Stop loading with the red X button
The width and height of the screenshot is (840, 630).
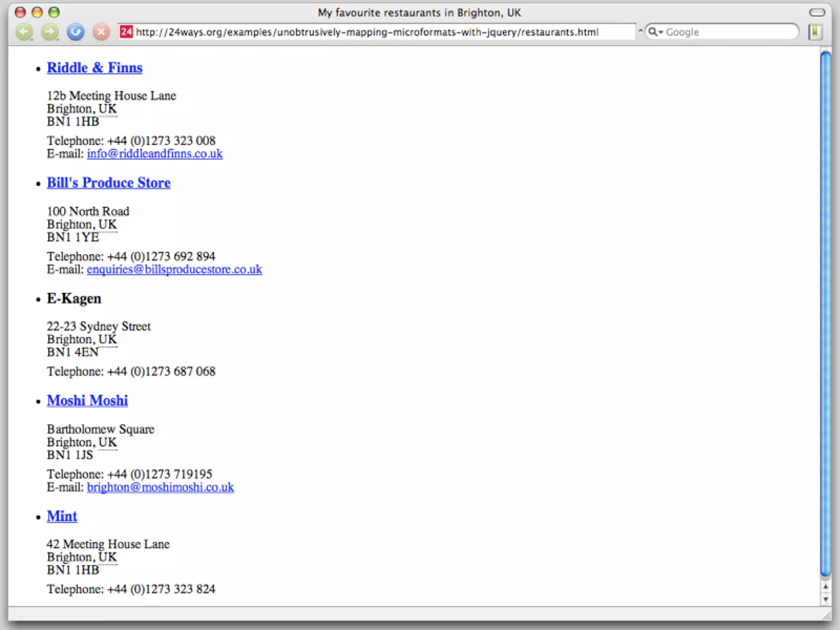click(101, 32)
